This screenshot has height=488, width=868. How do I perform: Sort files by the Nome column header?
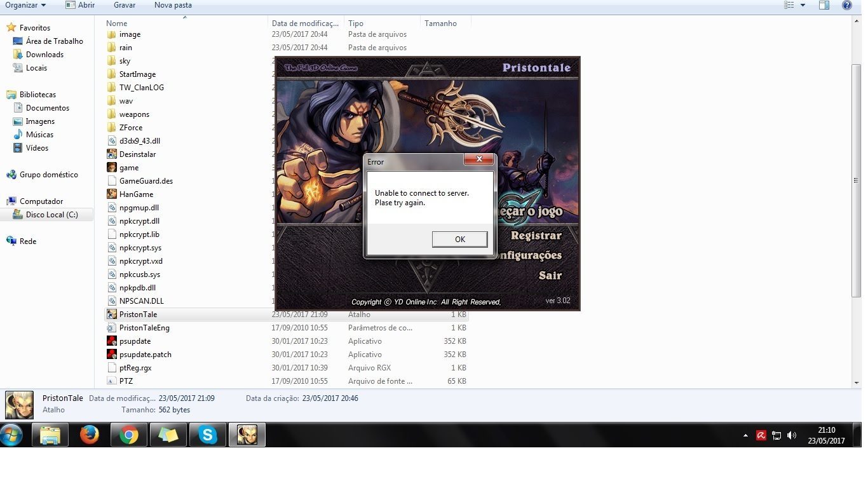(117, 24)
